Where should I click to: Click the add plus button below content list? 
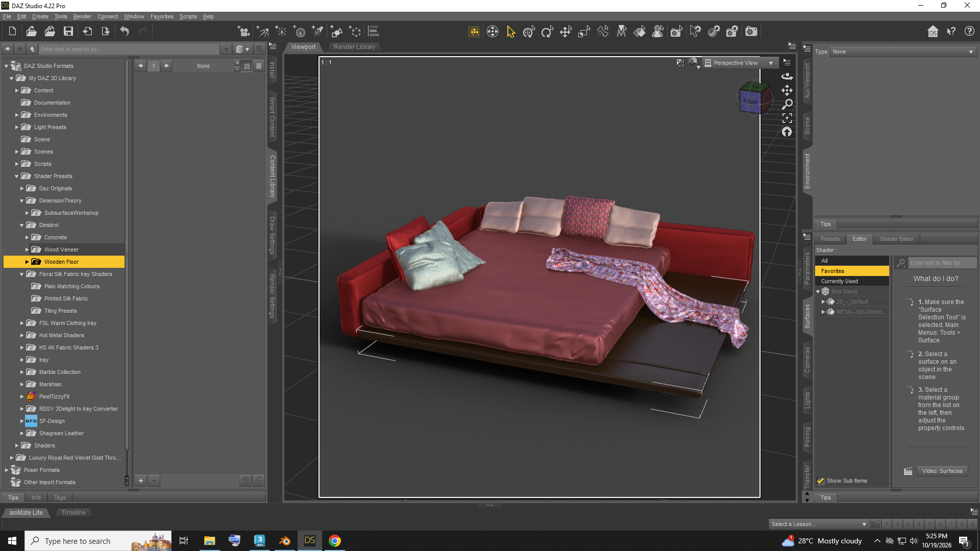coord(141,480)
